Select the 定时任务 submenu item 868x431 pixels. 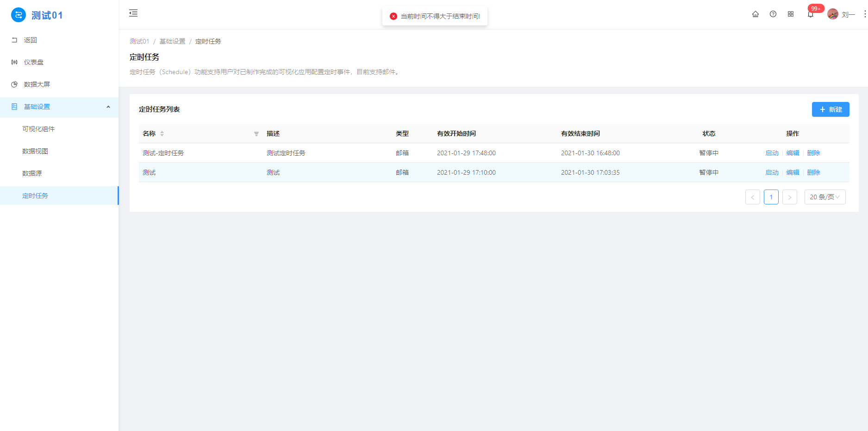(x=59, y=196)
